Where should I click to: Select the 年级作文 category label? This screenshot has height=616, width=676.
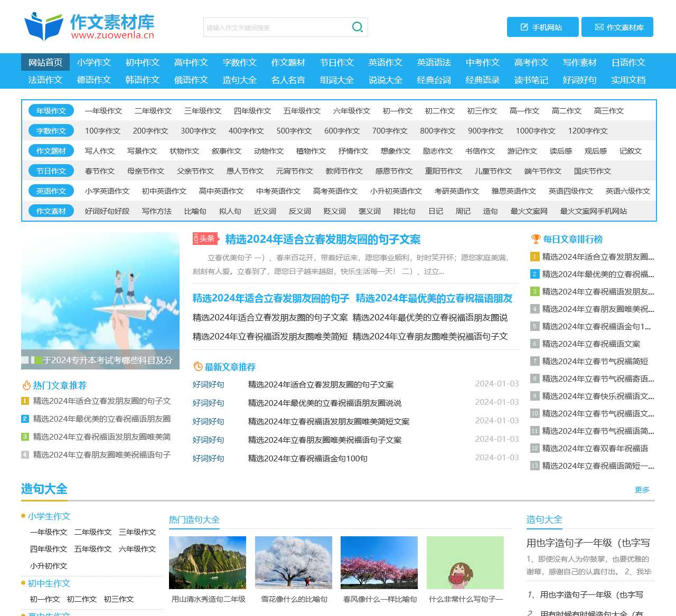[51, 111]
